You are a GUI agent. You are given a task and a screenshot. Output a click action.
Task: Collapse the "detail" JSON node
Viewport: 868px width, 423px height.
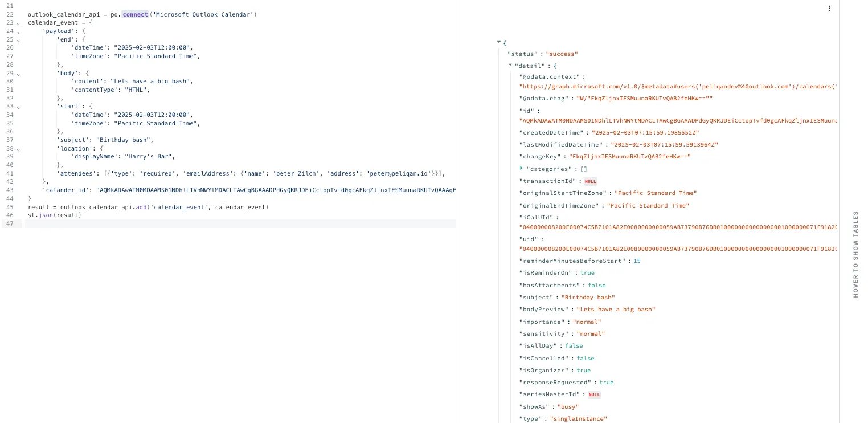click(510, 66)
